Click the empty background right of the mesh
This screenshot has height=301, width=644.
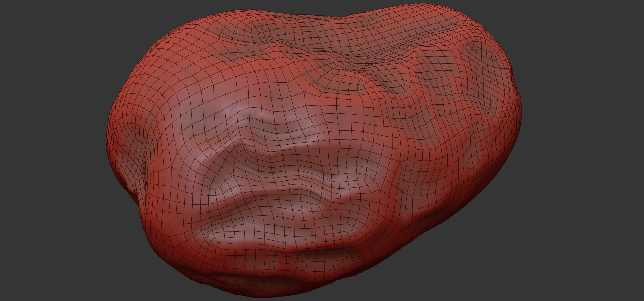tap(582, 153)
